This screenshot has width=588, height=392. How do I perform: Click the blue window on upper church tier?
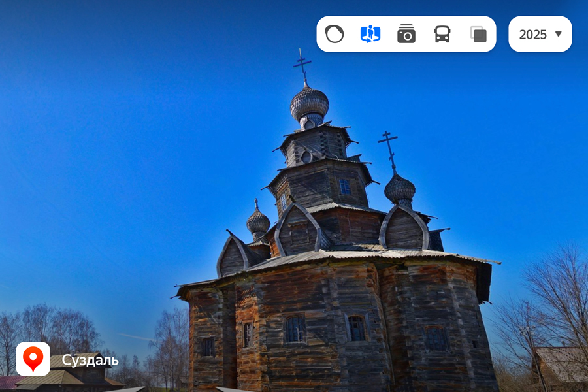point(344,187)
